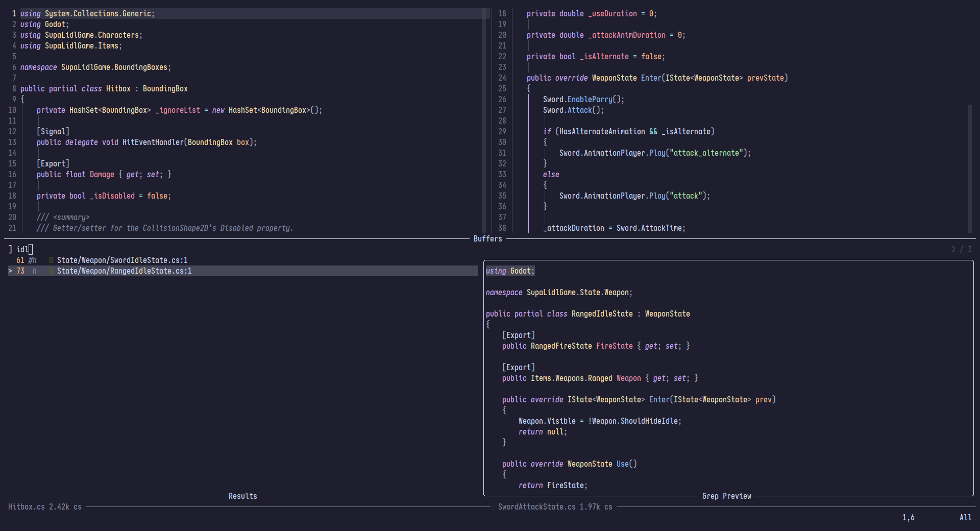
Task: Click the "Getter/setter for the CollisionShape2D's" comment
Action: [165, 228]
